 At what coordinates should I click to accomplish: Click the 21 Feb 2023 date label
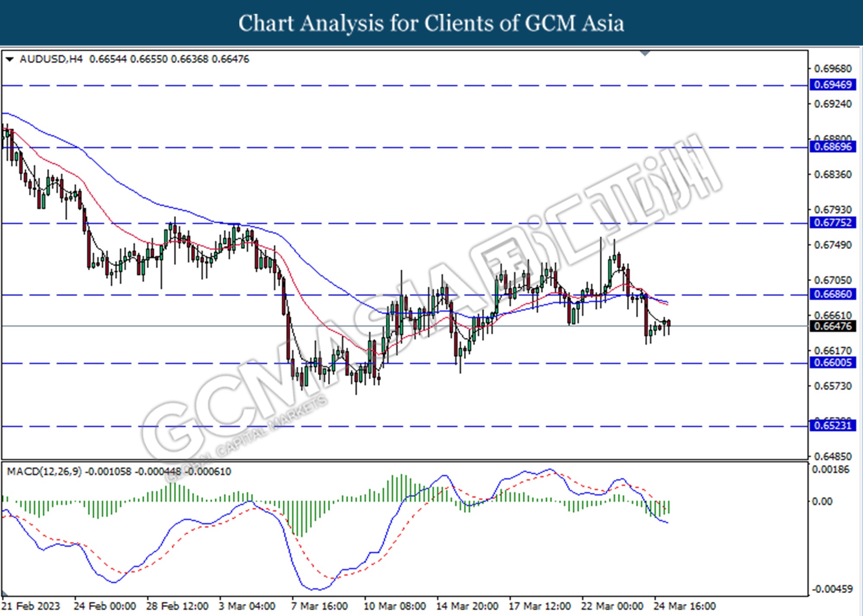pos(31,606)
